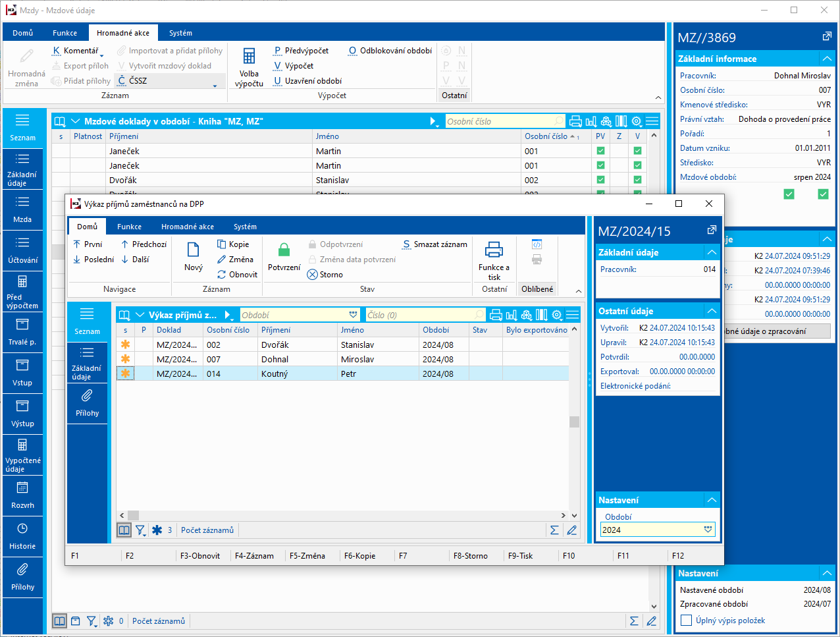Switch to Funkce tab in DPP window

pos(129,227)
